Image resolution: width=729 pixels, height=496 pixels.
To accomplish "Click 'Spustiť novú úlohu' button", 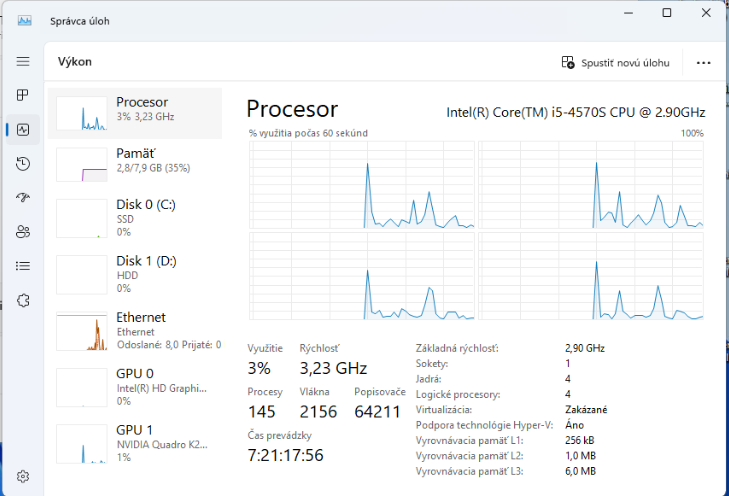I will (x=616, y=62).
